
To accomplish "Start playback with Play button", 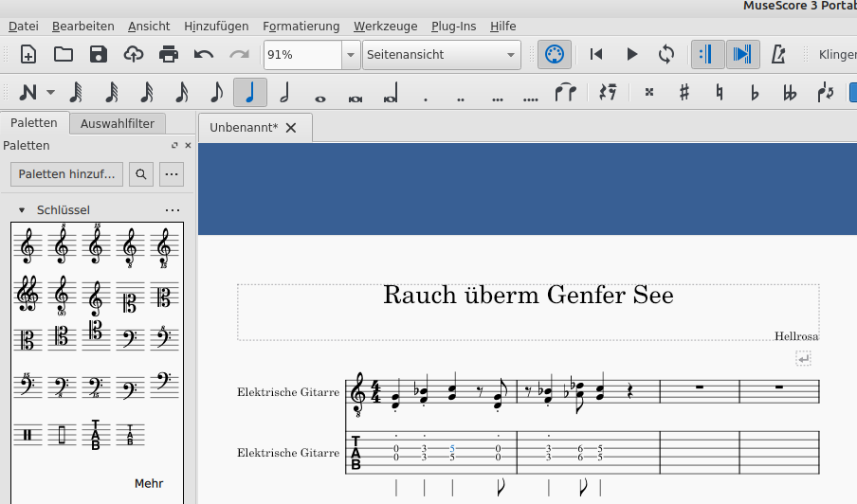I will pos(631,55).
